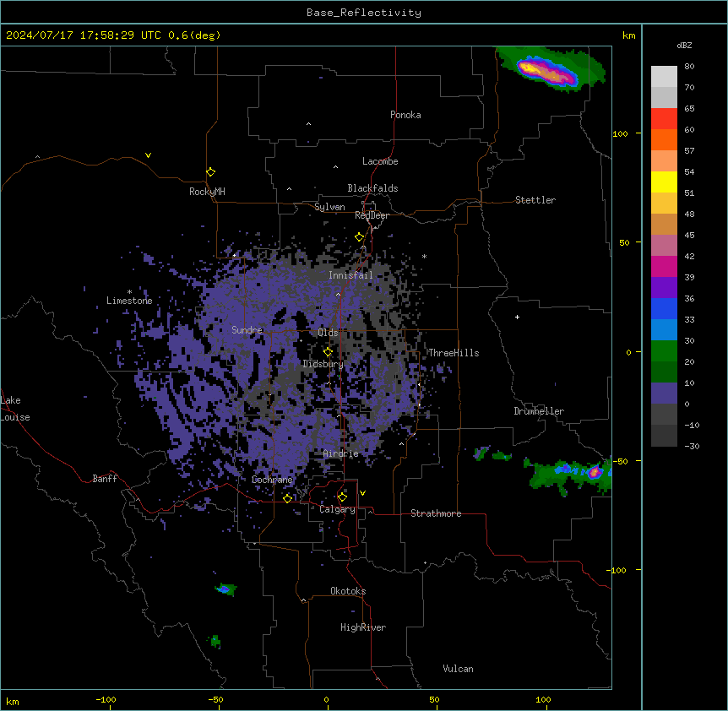Viewport: 728px width, 711px height.
Task: Click the yellow v marker east of Calgary
Action: pos(362,493)
